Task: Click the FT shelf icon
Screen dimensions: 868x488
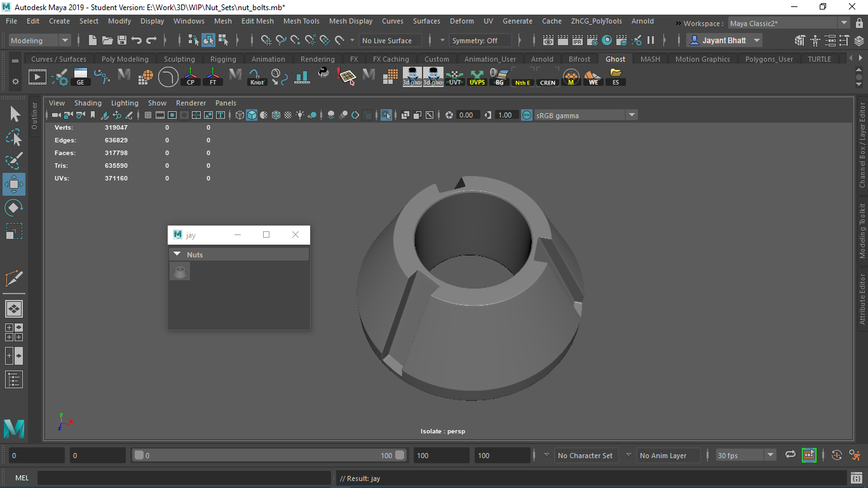Action: pyautogui.click(x=213, y=78)
